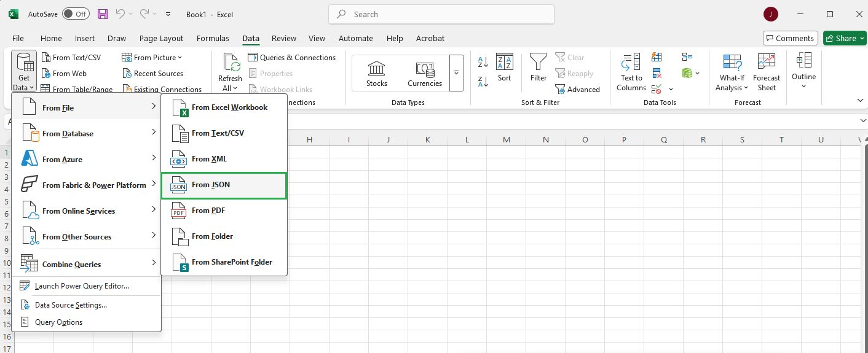
Task: Choose From SharePoint Folder
Action: (x=224, y=262)
